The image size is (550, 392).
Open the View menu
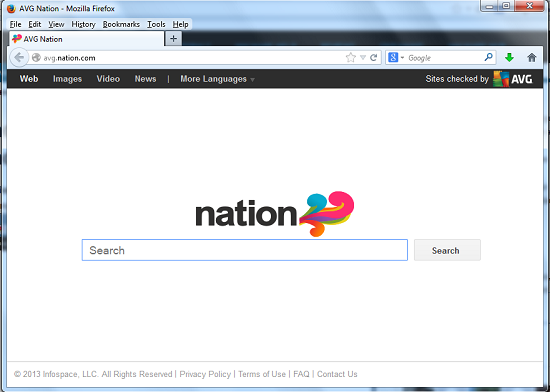click(x=56, y=24)
